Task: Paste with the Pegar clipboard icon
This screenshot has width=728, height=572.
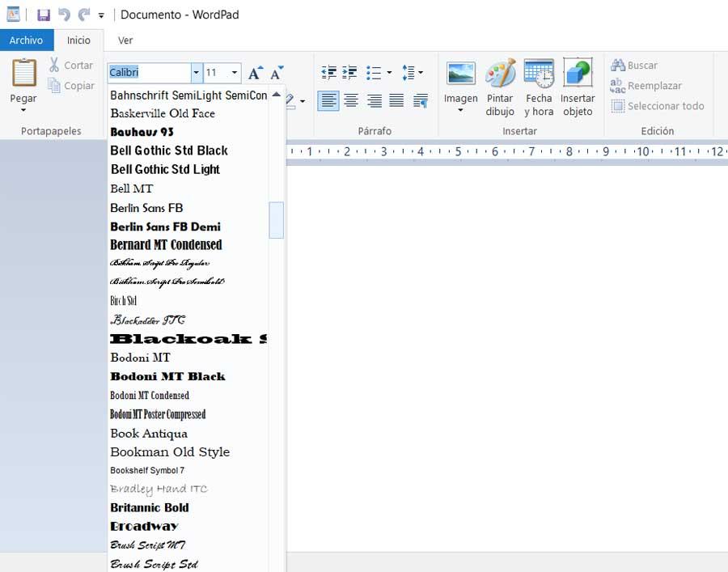Action: click(23, 73)
